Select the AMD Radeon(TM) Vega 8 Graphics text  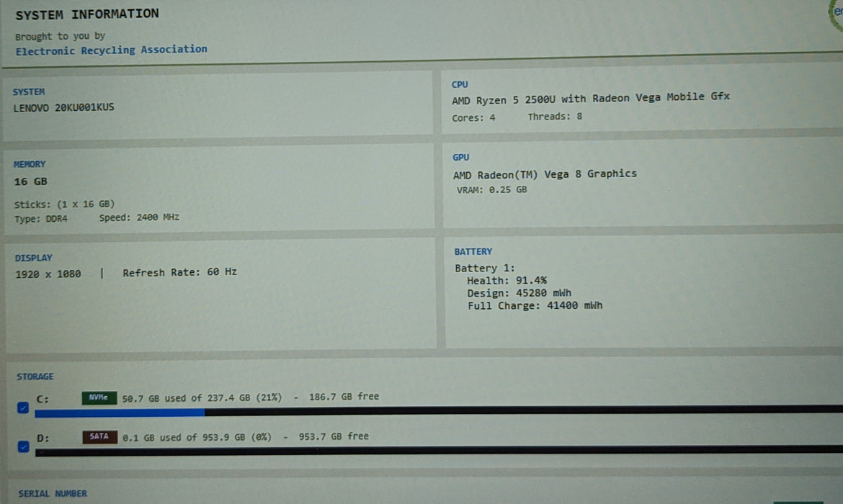(x=545, y=175)
